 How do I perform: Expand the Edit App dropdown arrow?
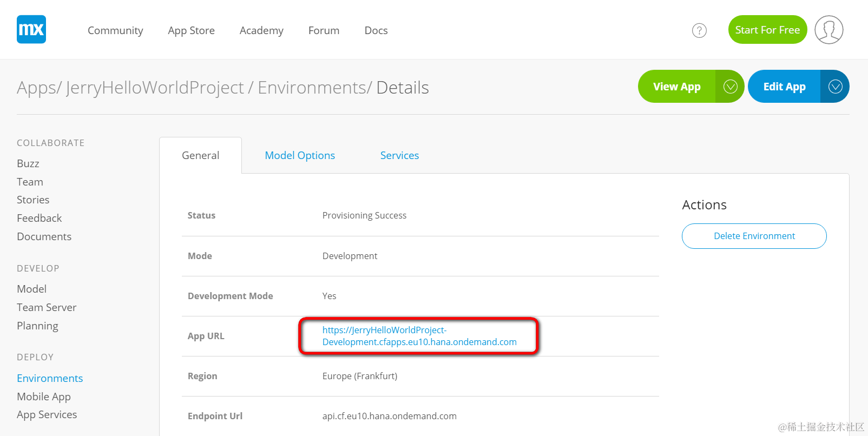pos(835,87)
